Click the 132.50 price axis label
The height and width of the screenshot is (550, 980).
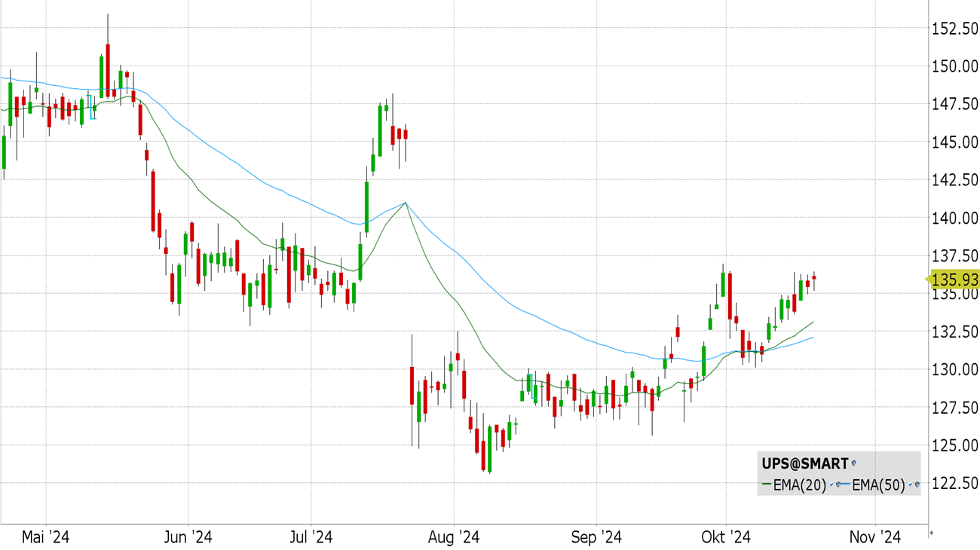(x=955, y=332)
